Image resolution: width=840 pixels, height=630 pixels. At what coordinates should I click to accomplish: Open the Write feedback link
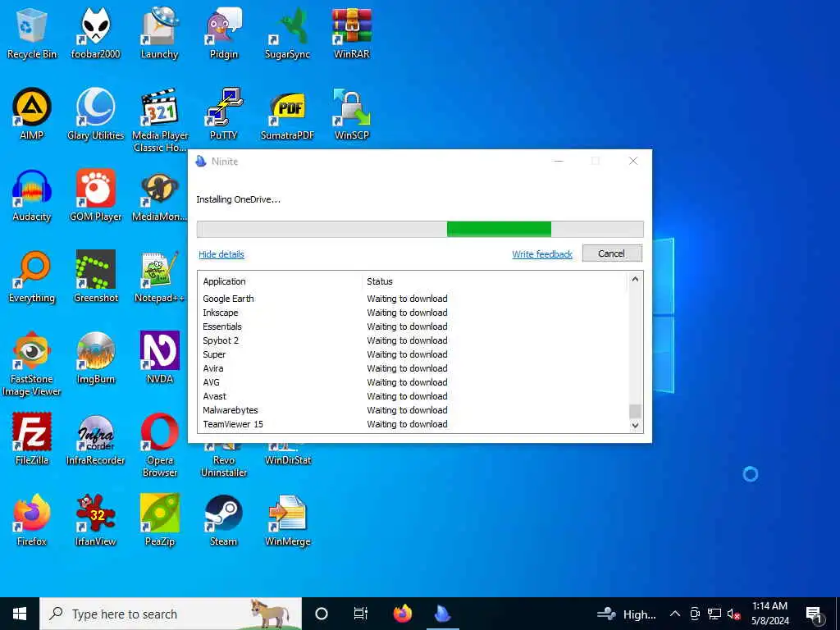click(x=542, y=254)
